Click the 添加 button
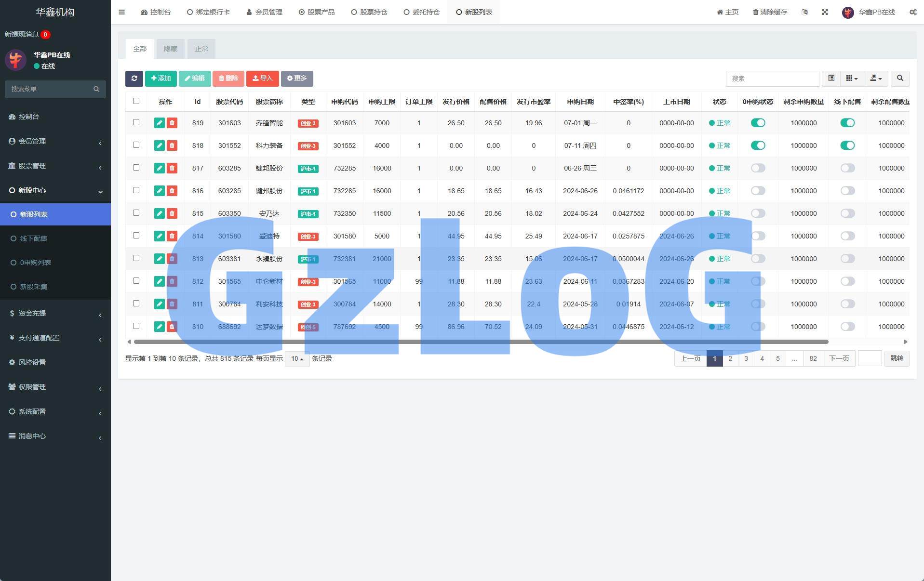924x581 pixels. [x=161, y=79]
